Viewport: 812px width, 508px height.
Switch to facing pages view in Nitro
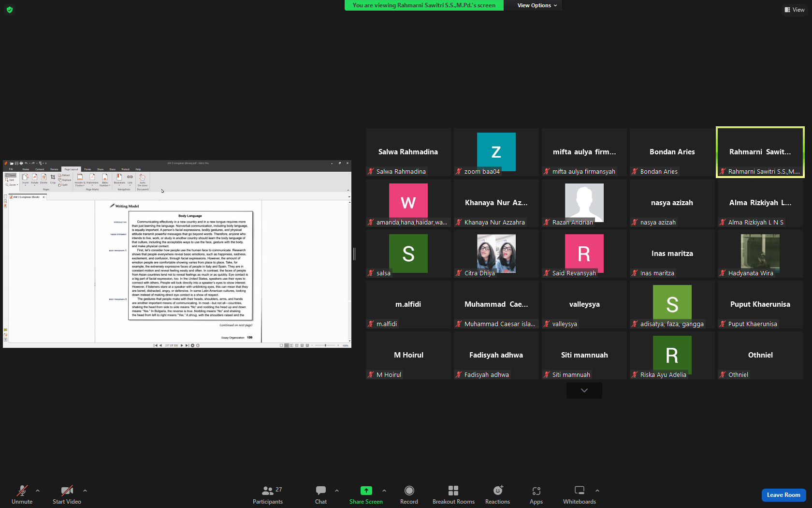(x=291, y=345)
